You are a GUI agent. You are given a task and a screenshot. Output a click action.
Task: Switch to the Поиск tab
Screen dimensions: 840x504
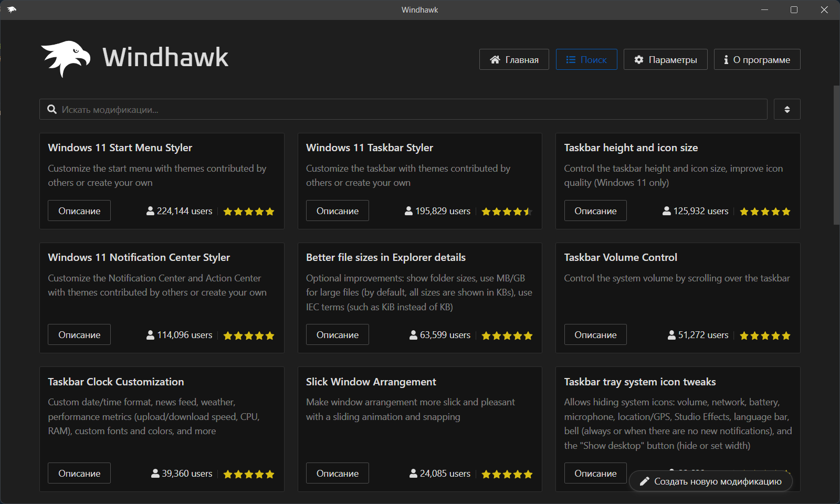586,60
